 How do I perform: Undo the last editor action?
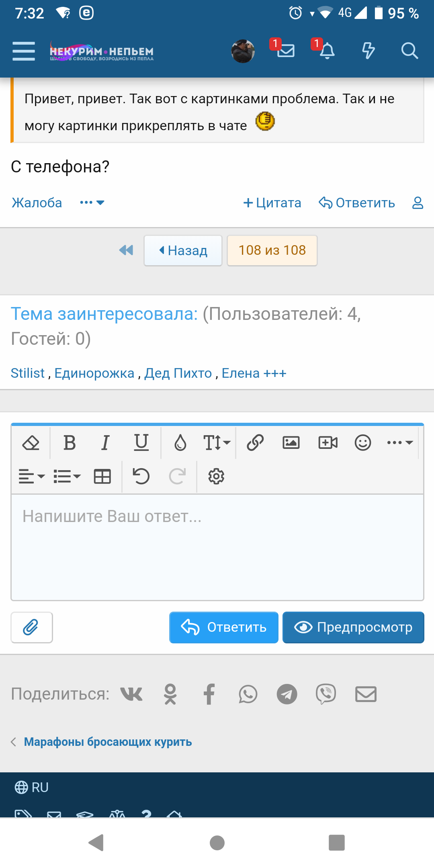(141, 477)
